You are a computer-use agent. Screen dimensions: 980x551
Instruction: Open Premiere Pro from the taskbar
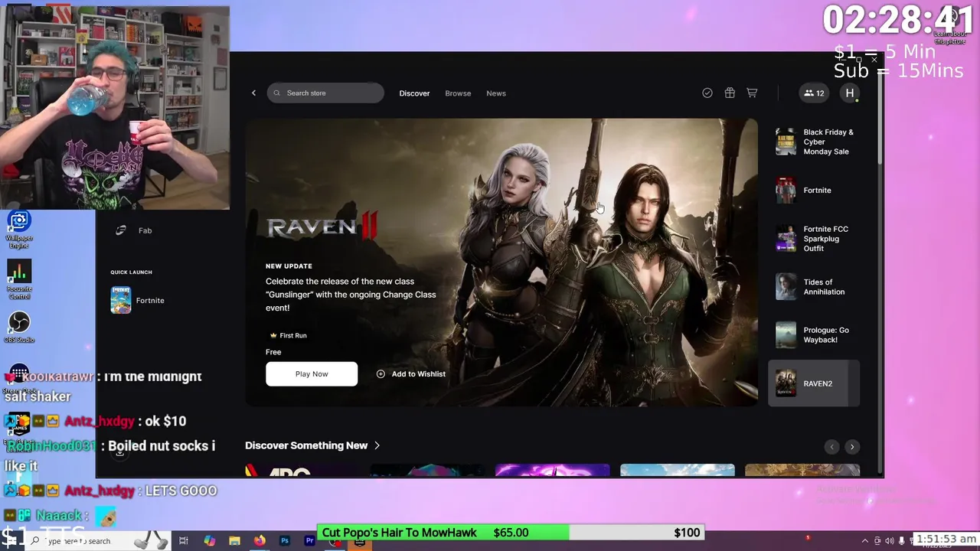309,540
